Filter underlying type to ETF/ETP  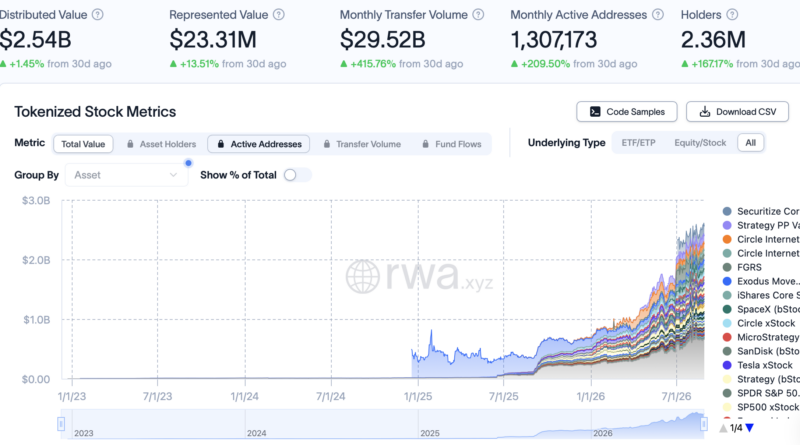point(638,143)
